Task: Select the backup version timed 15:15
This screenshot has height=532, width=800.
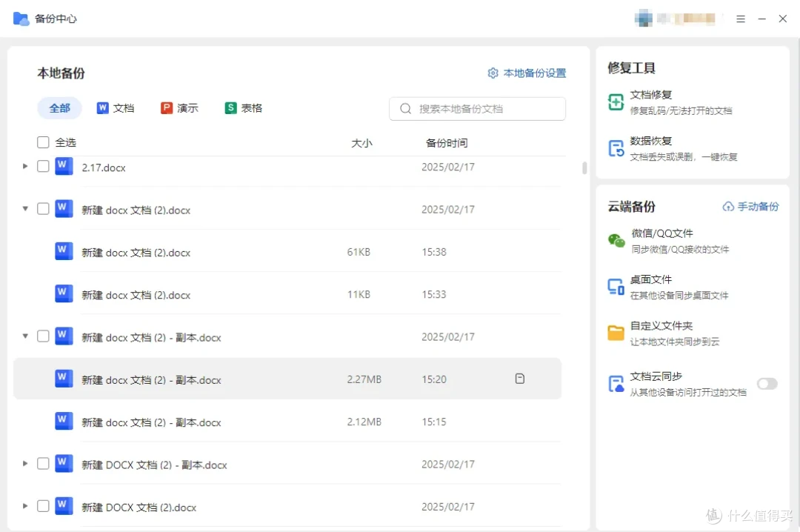Action: (x=287, y=422)
